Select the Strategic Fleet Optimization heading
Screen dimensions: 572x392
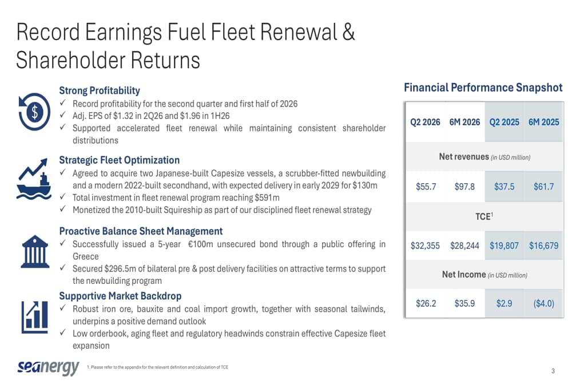(120, 160)
